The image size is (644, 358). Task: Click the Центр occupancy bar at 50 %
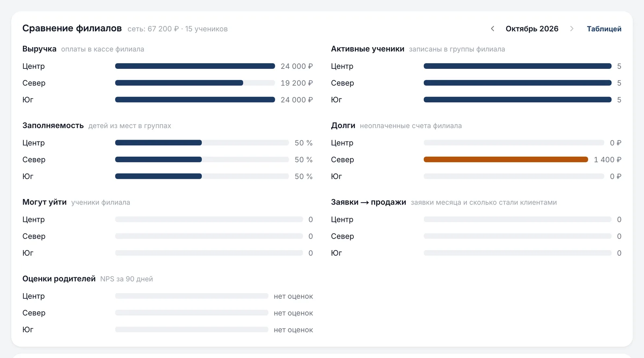click(202, 143)
